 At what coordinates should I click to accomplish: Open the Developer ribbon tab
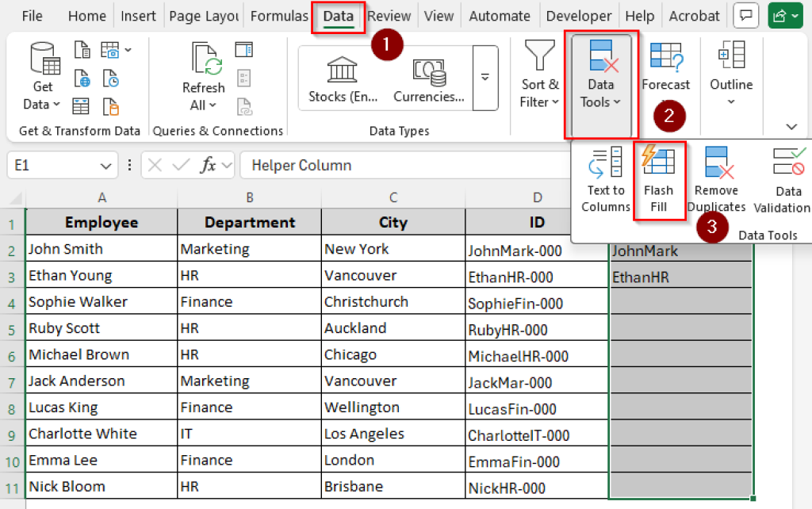point(579,15)
